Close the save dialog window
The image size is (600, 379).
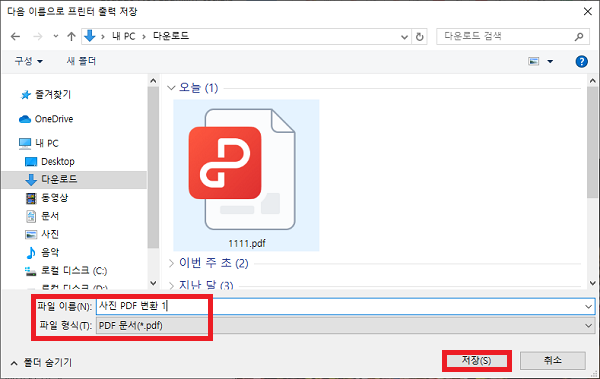click(588, 11)
